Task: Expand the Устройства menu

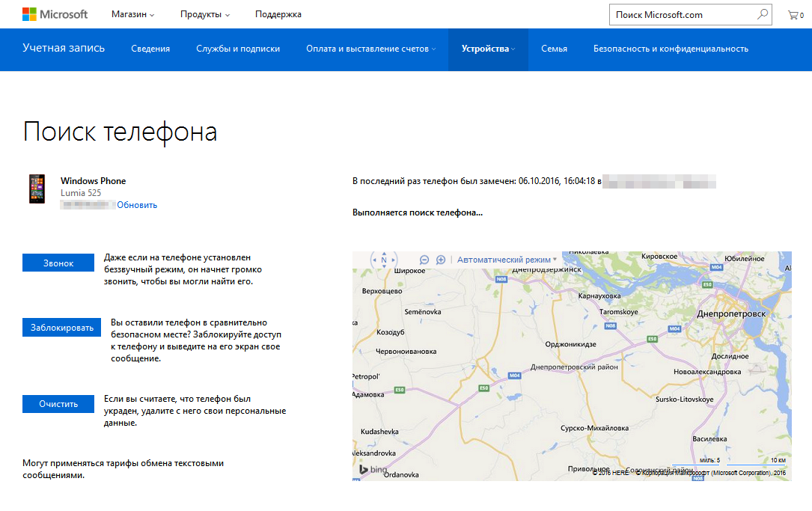Action: (x=488, y=49)
